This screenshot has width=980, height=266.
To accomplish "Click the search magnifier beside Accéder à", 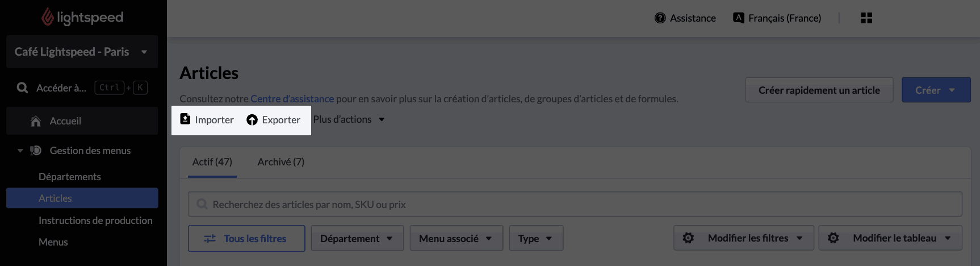I will 22,88.
